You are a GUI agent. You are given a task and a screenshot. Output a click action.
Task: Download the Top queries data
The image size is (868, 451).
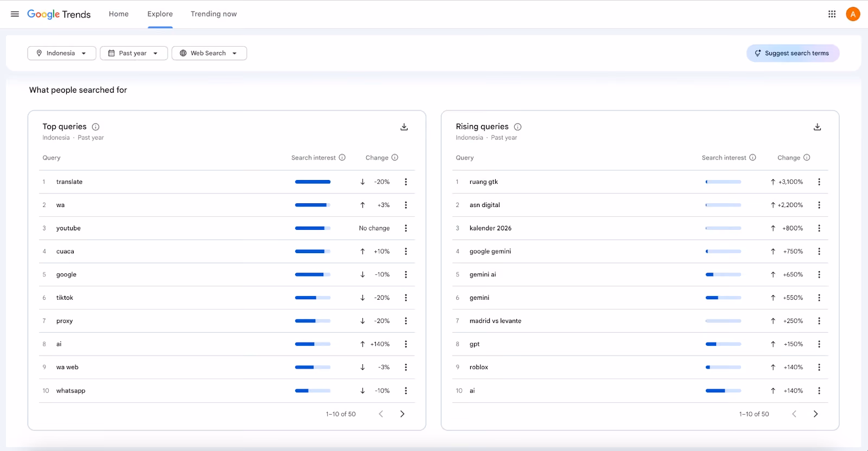click(x=404, y=127)
